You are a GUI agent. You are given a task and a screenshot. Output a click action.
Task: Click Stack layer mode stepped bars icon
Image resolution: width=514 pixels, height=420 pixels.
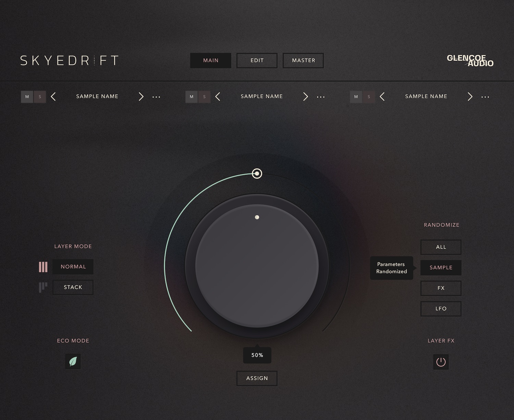pos(43,287)
